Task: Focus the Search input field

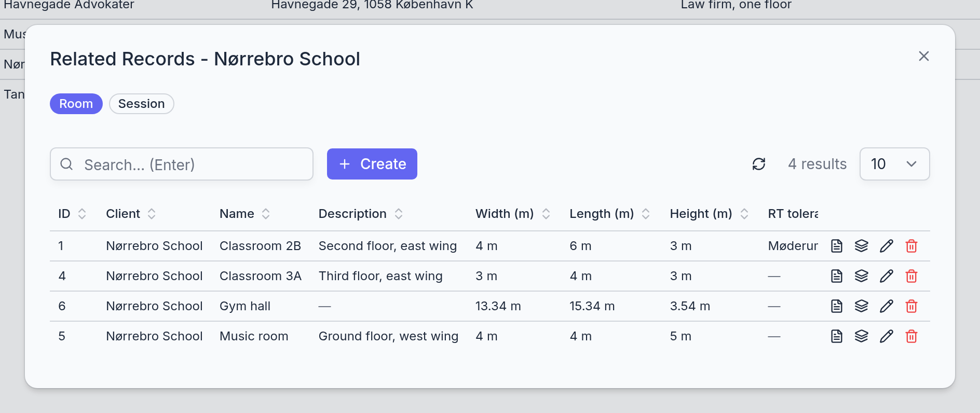Action: point(182,164)
